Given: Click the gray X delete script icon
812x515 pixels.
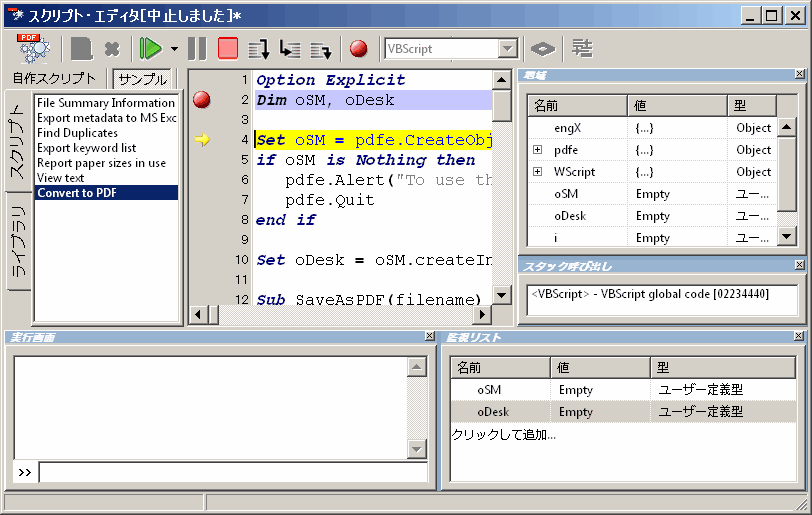Looking at the screenshot, I should (x=112, y=49).
